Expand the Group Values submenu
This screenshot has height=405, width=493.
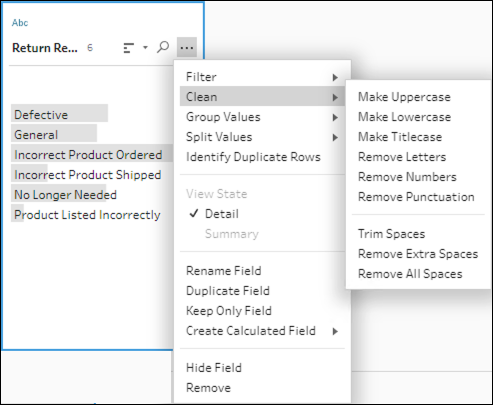point(262,117)
